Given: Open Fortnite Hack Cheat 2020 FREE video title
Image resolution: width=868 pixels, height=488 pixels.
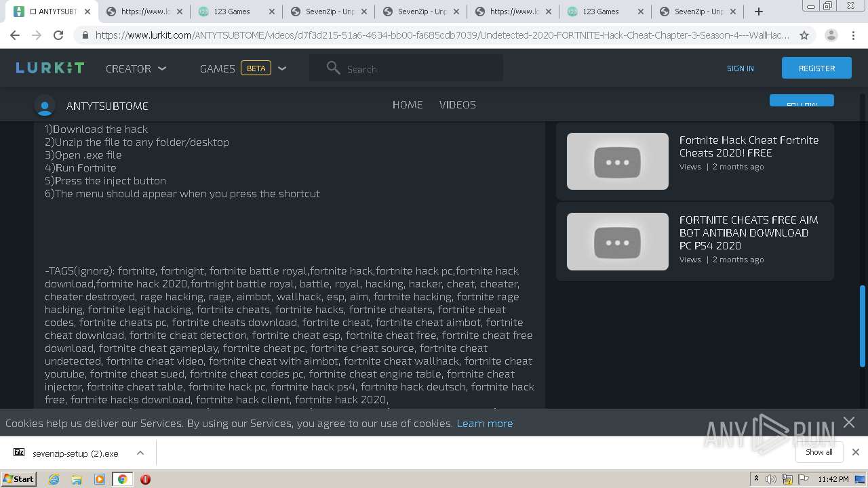Looking at the screenshot, I should 749,146.
